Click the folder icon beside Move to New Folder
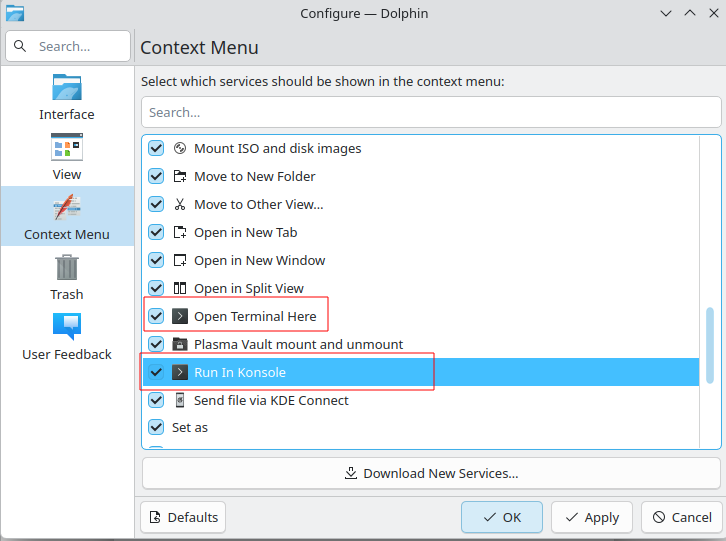 tap(180, 176)
